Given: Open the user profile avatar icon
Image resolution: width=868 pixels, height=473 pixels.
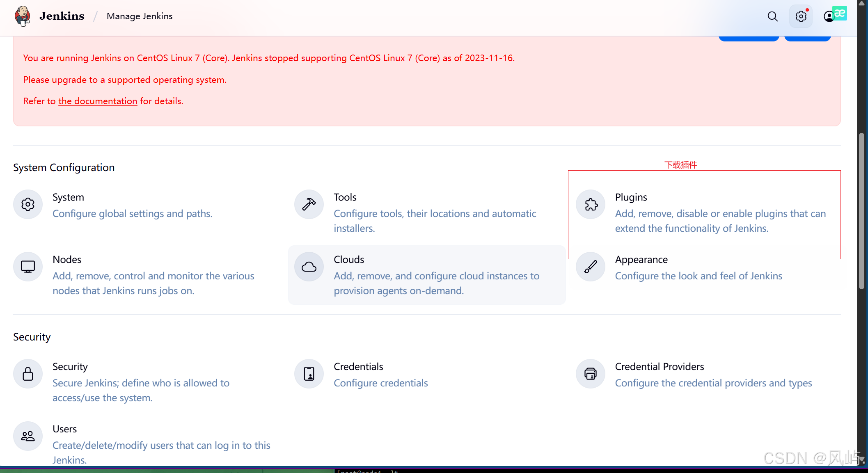Looking at the screenshot, I should tap(829, 16).
